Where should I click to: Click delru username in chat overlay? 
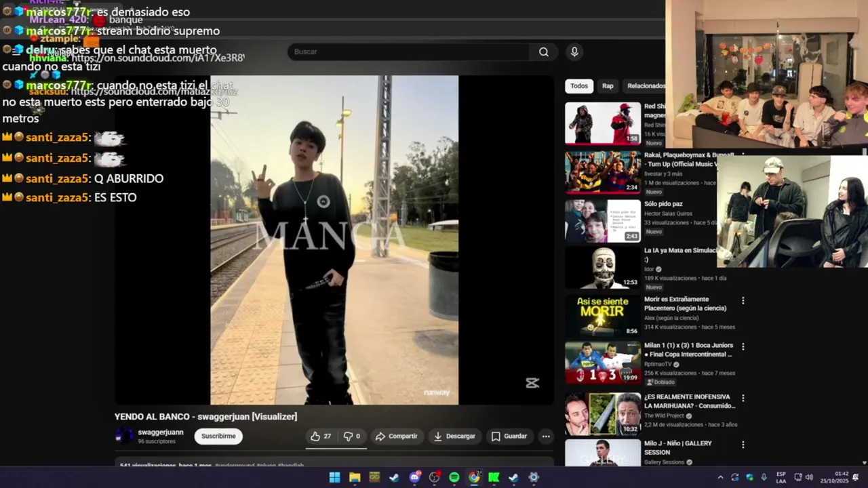[41, 50]
